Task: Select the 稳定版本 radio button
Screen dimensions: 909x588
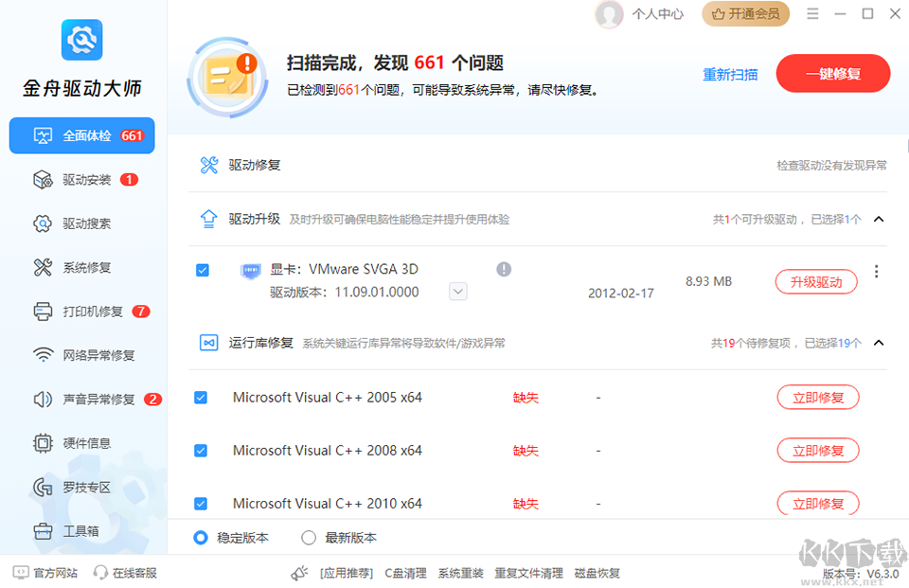Action: (x=201, y=538)
